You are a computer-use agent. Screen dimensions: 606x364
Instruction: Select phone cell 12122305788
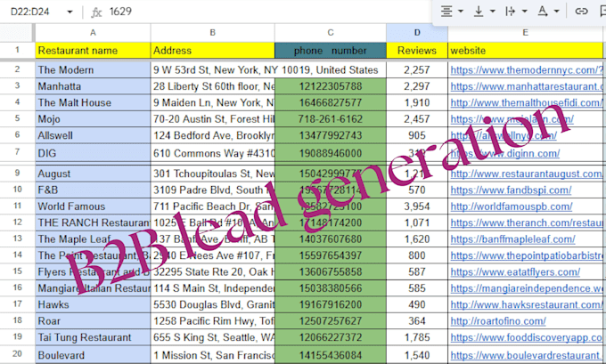(331, 86)
